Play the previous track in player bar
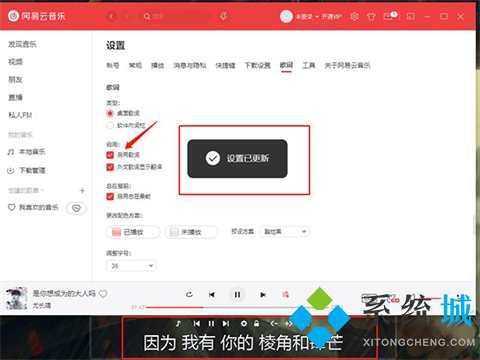Image resolution: width=480 pixels, height=360 pixels. tap(212, 295)
